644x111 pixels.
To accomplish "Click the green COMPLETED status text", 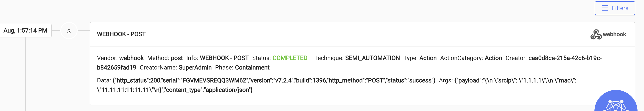I will [x=290, y=58].
